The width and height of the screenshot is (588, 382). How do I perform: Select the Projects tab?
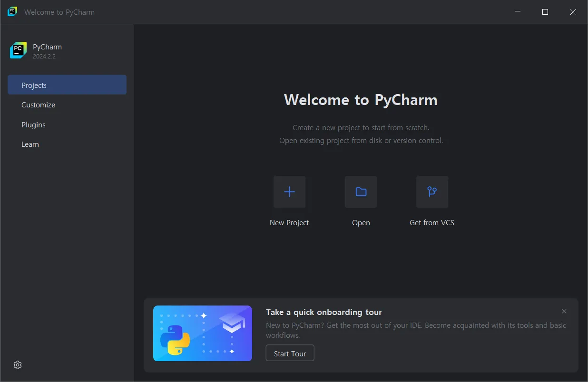pos(67,85)
